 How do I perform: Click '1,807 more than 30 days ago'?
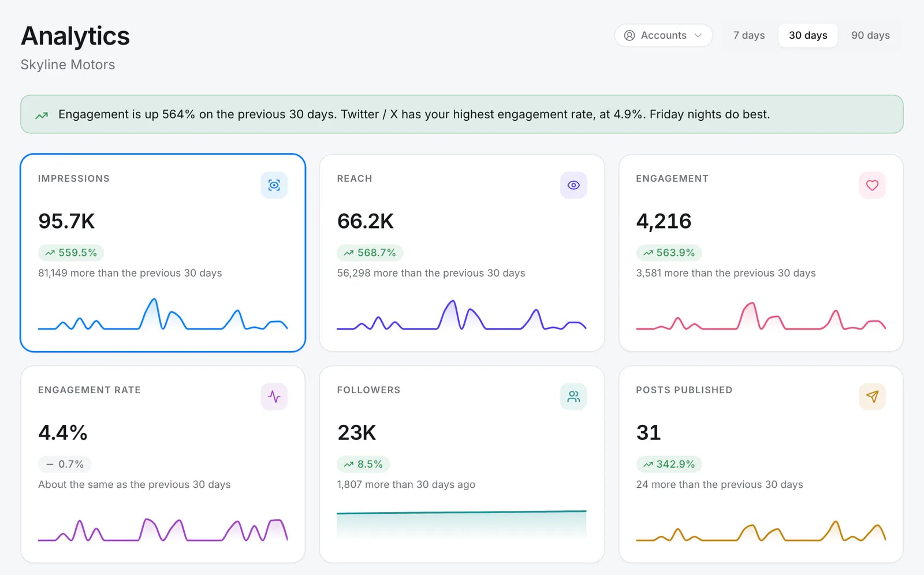point(406,484)
